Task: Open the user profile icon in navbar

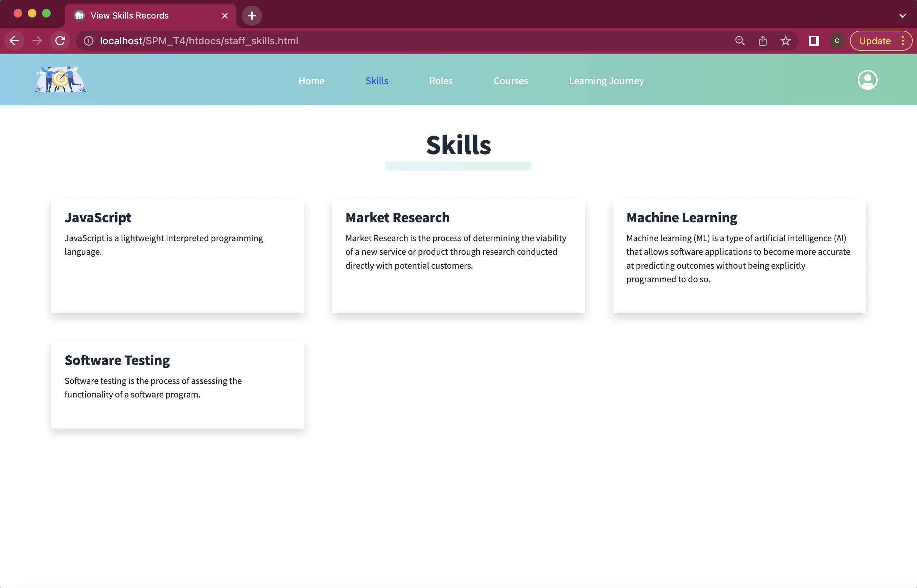Action: [x=867, y=80]
